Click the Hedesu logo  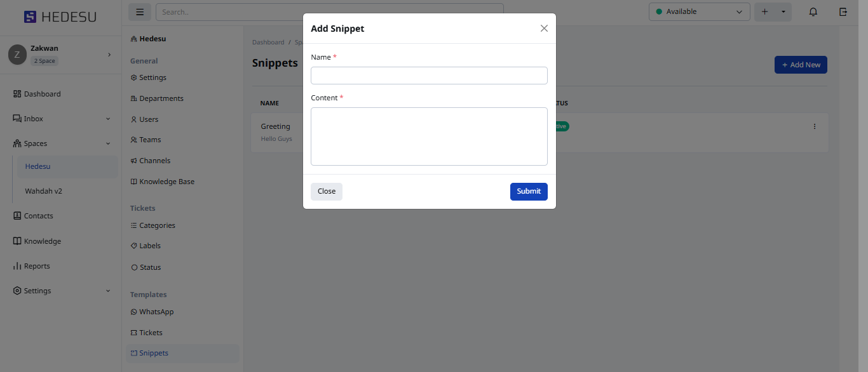[60, 17]
